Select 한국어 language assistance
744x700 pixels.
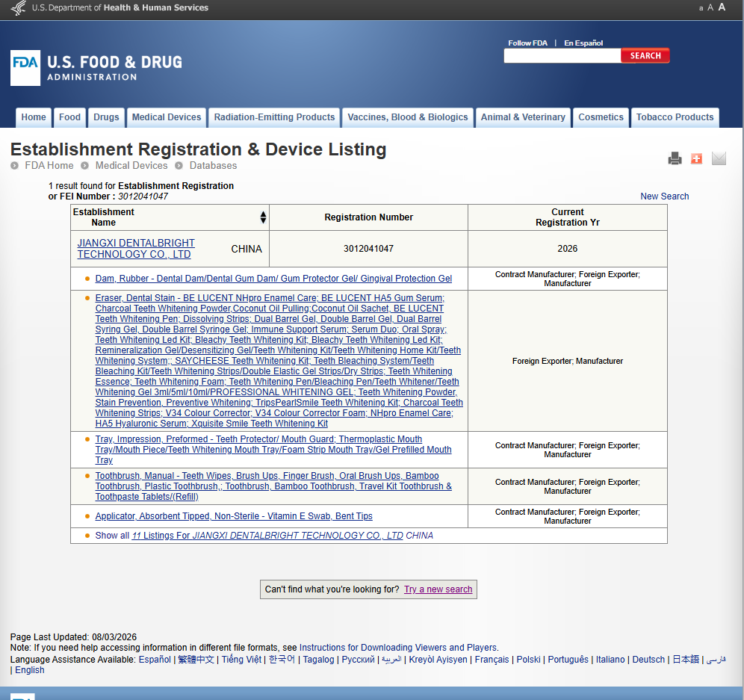(282, 660)
